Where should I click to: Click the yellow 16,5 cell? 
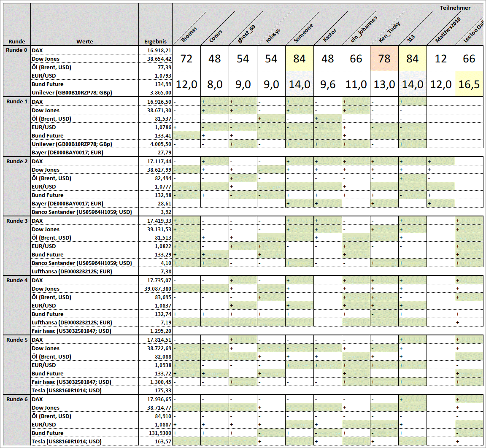tap(469, 84)
